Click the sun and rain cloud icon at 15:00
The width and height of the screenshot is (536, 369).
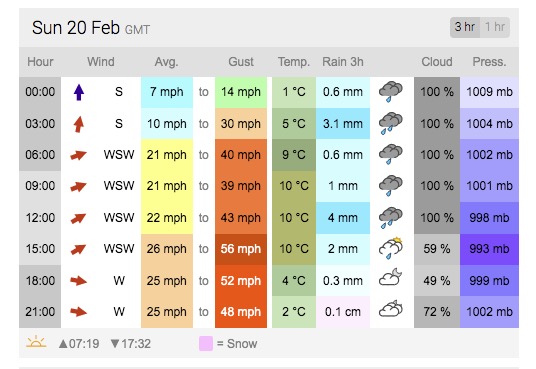(391, 248)
